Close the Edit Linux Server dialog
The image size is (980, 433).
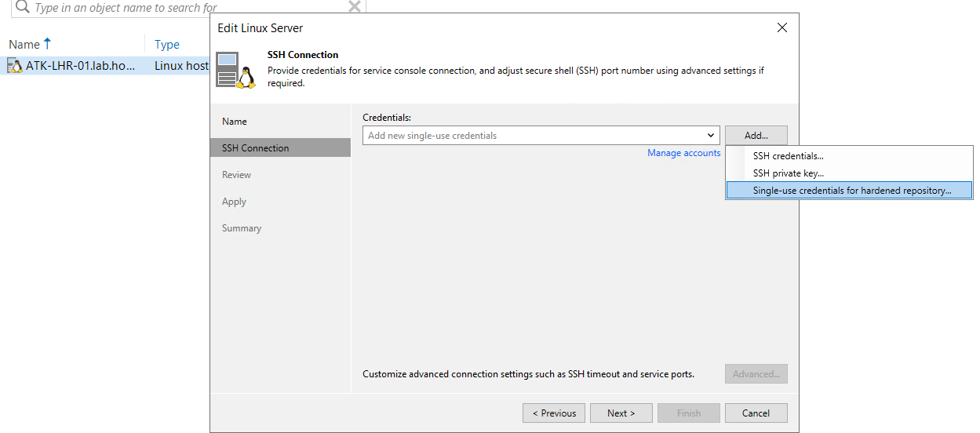click(x=781, y=28)
